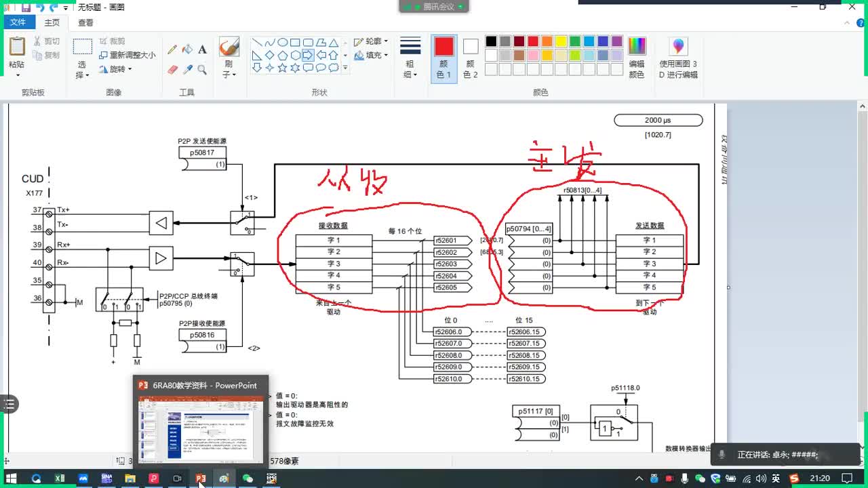Select the Magnifier tool
This screenshot has width=868, height=488.
tap(202, 69)
